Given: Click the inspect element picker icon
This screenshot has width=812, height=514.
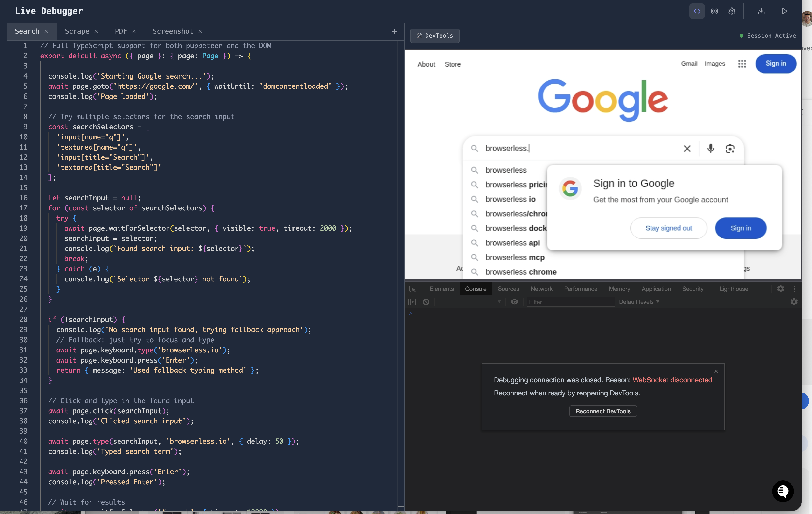Looking at the screenshot, I should (412, 289).
